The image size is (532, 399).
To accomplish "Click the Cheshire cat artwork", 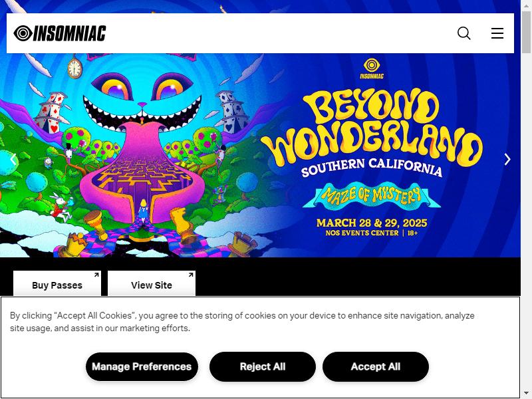I will (x=142, y=102).
